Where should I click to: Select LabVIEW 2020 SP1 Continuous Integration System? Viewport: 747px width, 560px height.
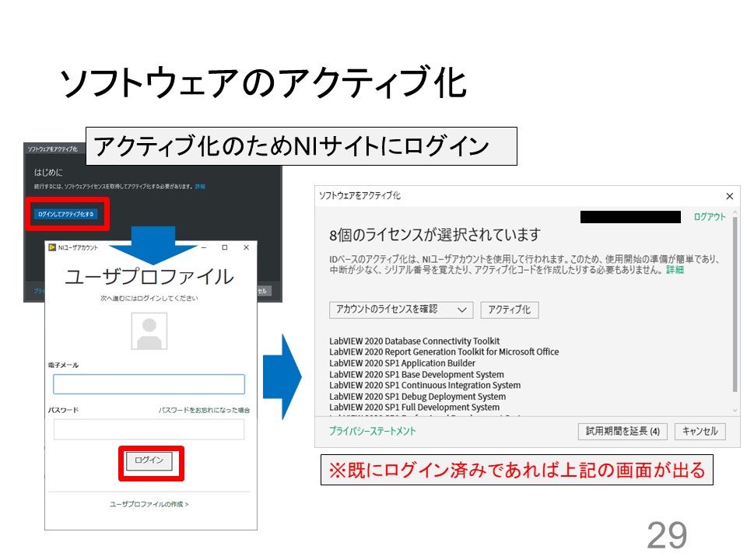425,385
